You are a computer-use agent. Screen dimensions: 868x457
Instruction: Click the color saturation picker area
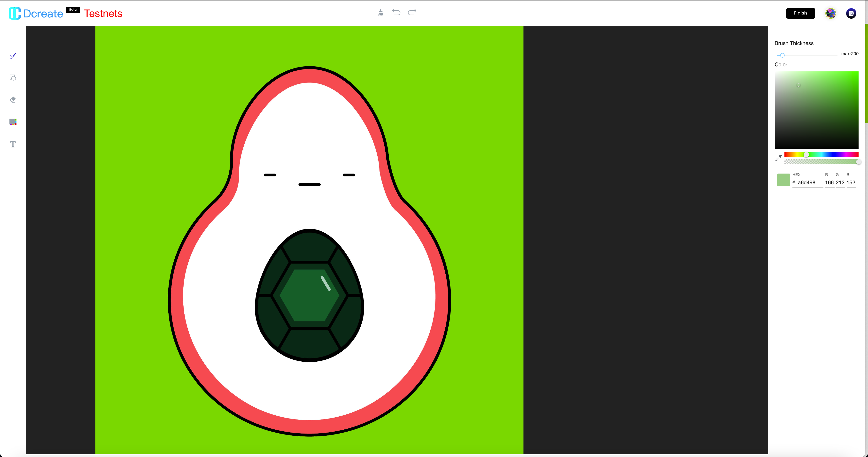(x=816, y=110)
